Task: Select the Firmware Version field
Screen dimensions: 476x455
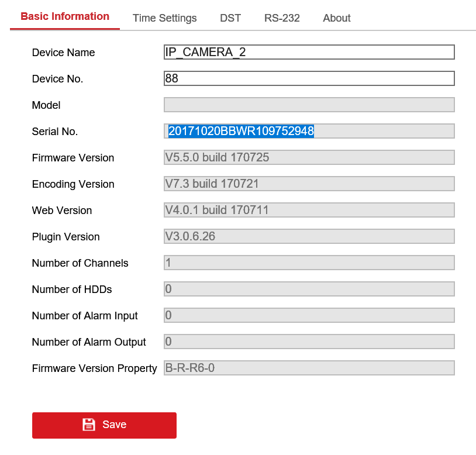Action: coord(309,157)
